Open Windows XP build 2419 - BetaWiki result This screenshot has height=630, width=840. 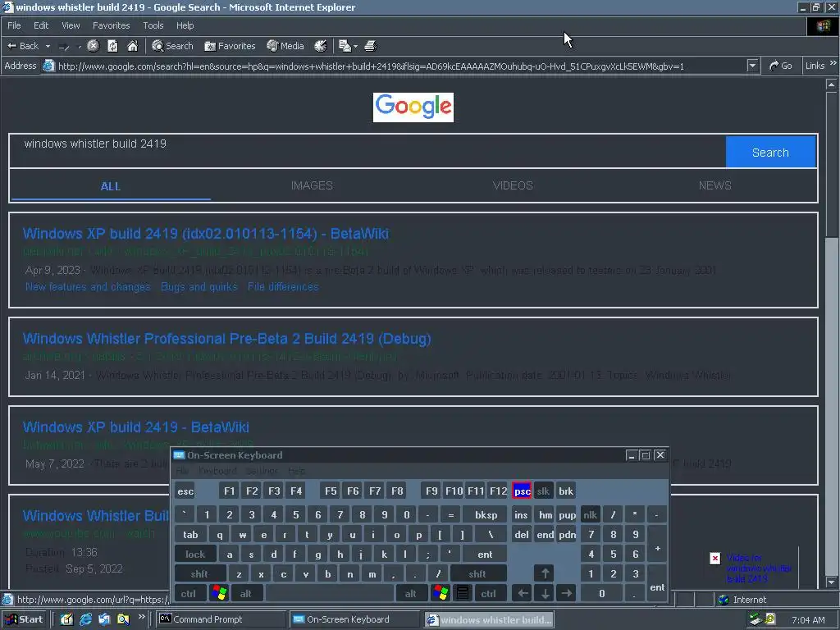pos(135,427)
